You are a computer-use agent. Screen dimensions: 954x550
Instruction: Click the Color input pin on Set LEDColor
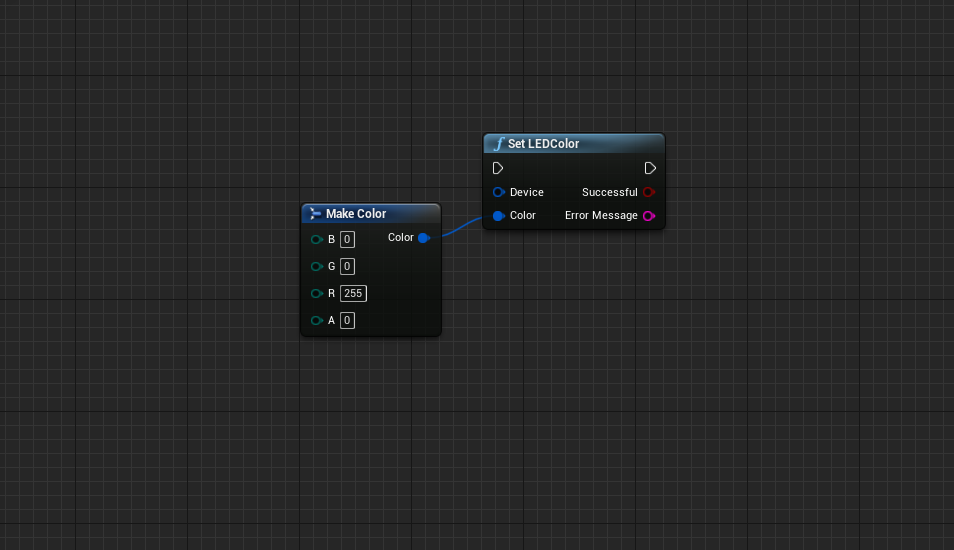click(x=498, y=216)
